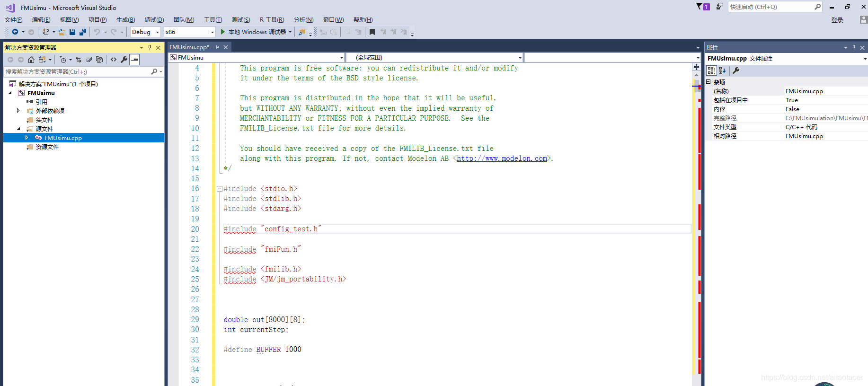Save the current file with the disk icon
Image resolution: width=868 pixels, height=386 pixels.
click(72, 32)
